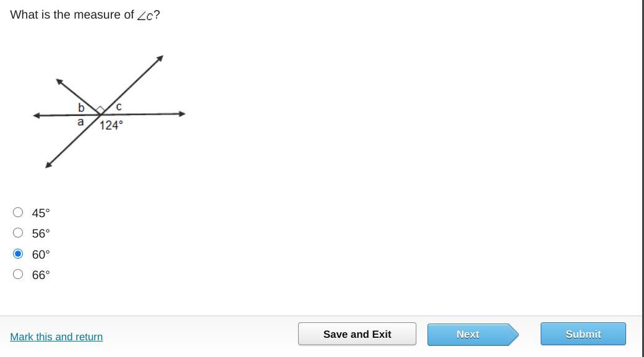The image size is (644, 357).
Task: Click the upper-right arrowhead of the diagonal line
Action: (x=160, y=59)
